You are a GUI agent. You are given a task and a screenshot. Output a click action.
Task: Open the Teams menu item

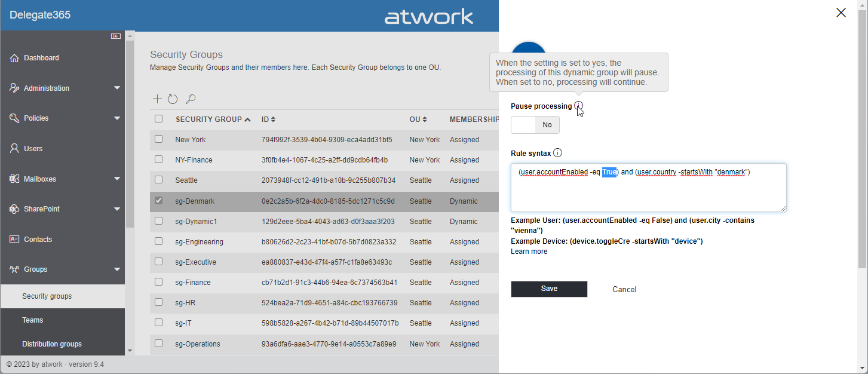pos(63,320)
